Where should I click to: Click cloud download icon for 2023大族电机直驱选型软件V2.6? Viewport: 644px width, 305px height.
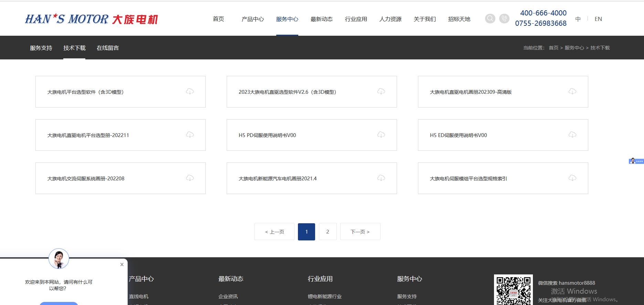(x=381, y=91)
